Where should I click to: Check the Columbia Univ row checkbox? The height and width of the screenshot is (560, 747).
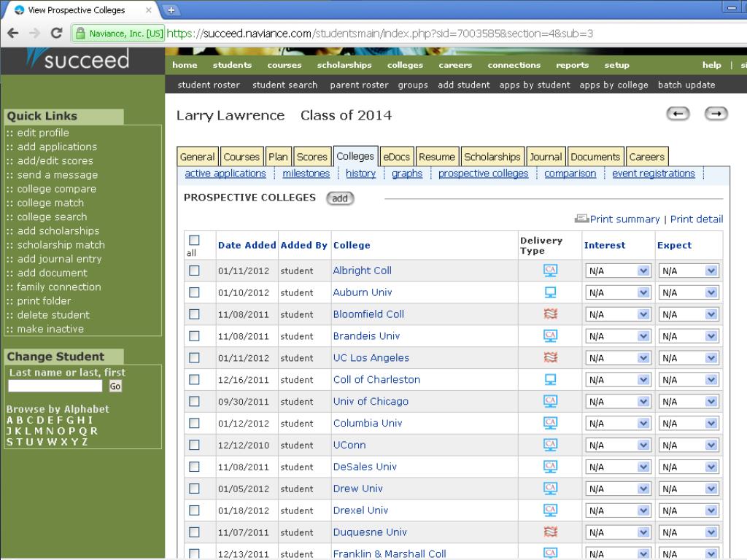pyautogui.click(x=194, y=424)
